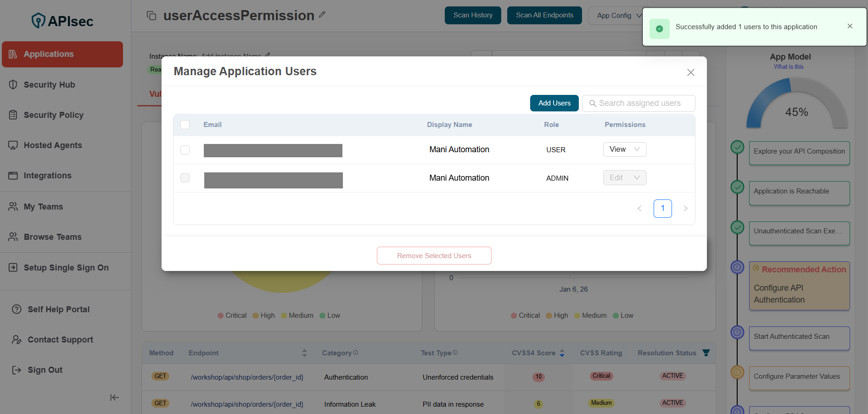The image size is (868, 414).
Task: Open the View permissions dropdown
Action: coord(624,149)
